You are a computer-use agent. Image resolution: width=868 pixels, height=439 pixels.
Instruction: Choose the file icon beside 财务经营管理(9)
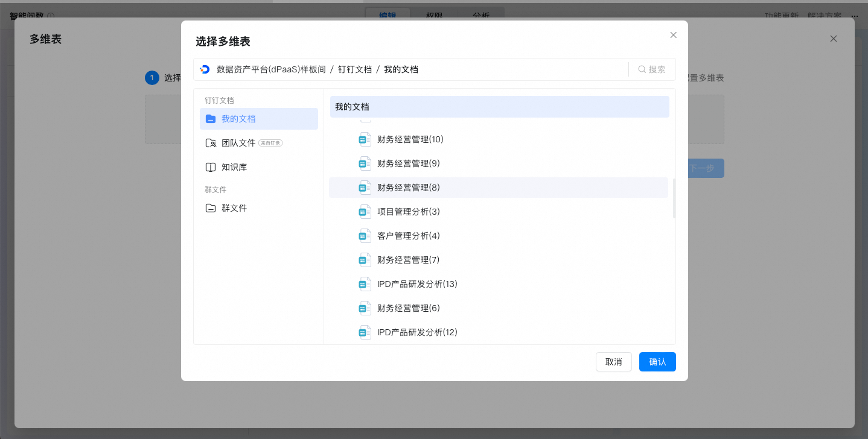(365, 163)
